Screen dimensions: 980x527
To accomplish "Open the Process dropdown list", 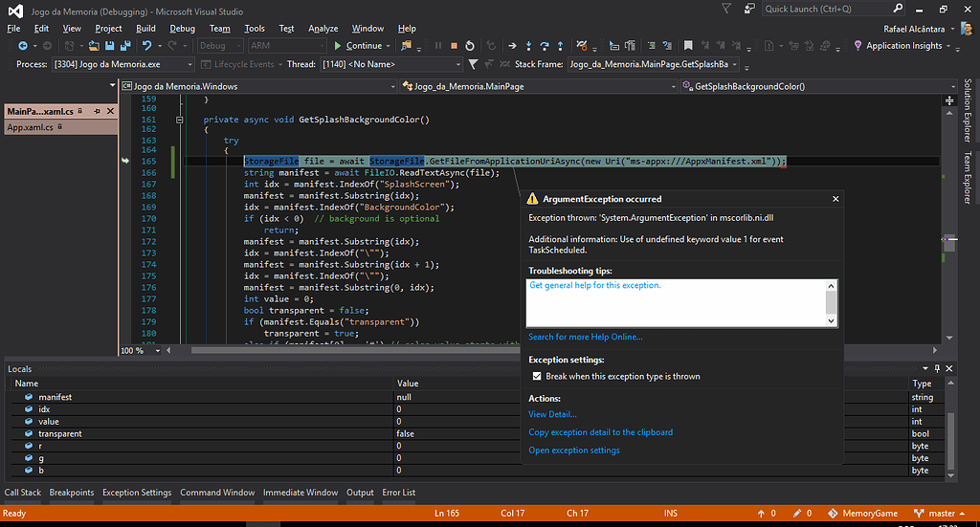I will tap(189, 64).
